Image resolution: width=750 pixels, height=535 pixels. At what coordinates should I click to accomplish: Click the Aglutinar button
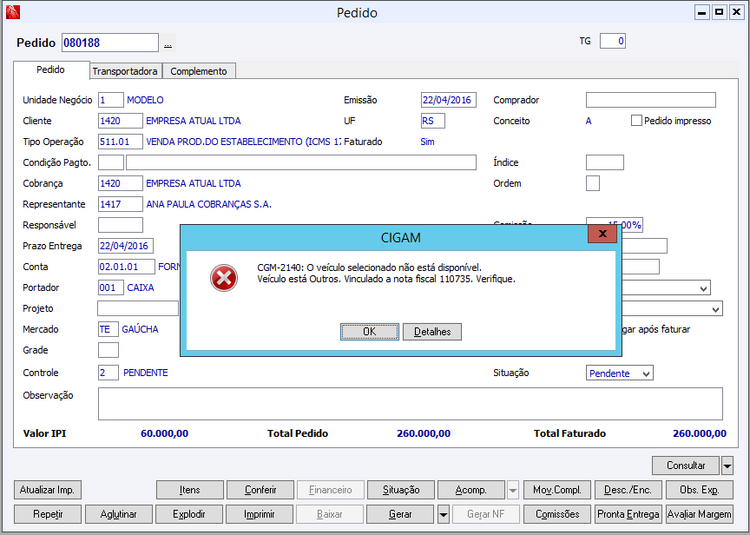point(119,514)
